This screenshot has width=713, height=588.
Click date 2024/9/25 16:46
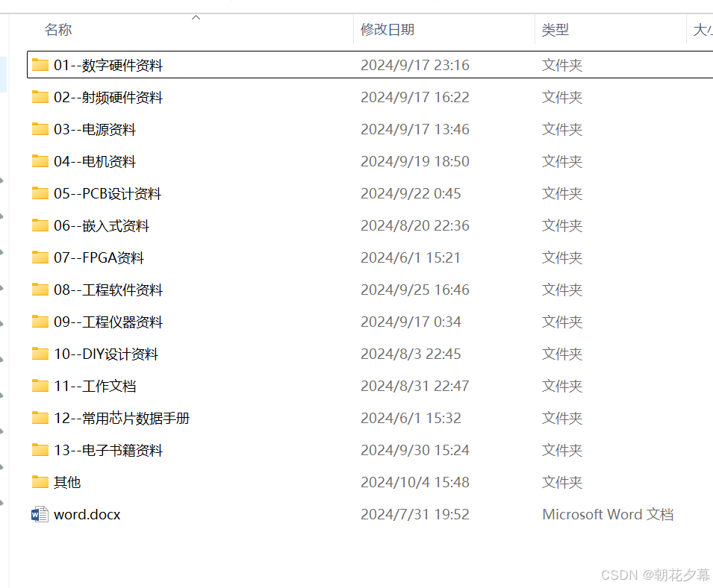414,290
